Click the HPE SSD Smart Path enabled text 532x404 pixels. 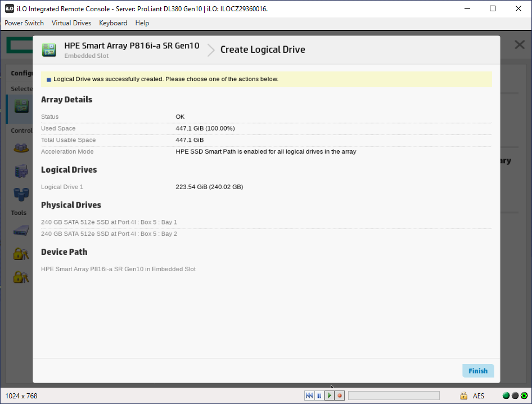pyautogui.click(x=265, y=151)
